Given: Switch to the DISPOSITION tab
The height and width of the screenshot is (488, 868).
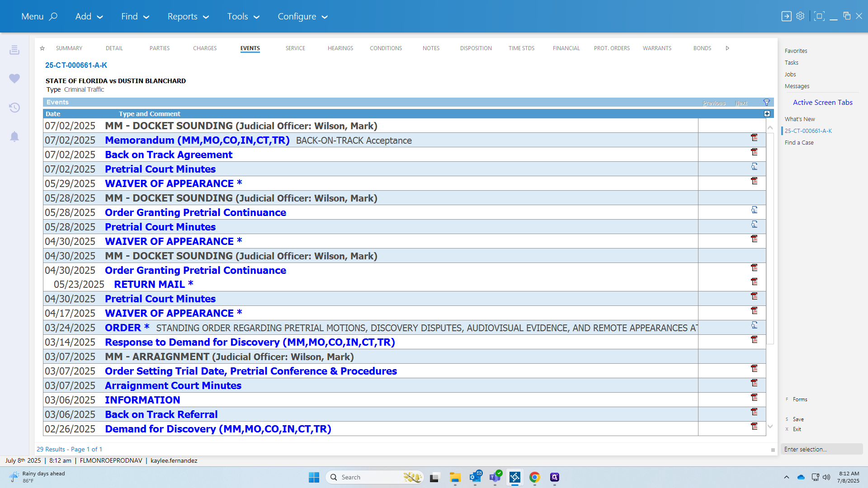Looking at the screenshot, I should coord(476,48).
